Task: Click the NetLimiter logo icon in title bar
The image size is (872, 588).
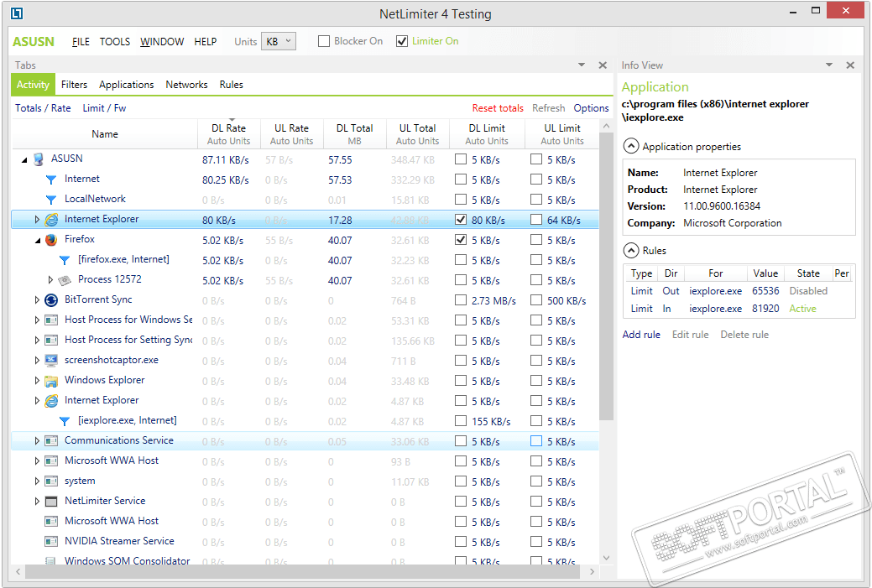Action: [x=17, y=13]
